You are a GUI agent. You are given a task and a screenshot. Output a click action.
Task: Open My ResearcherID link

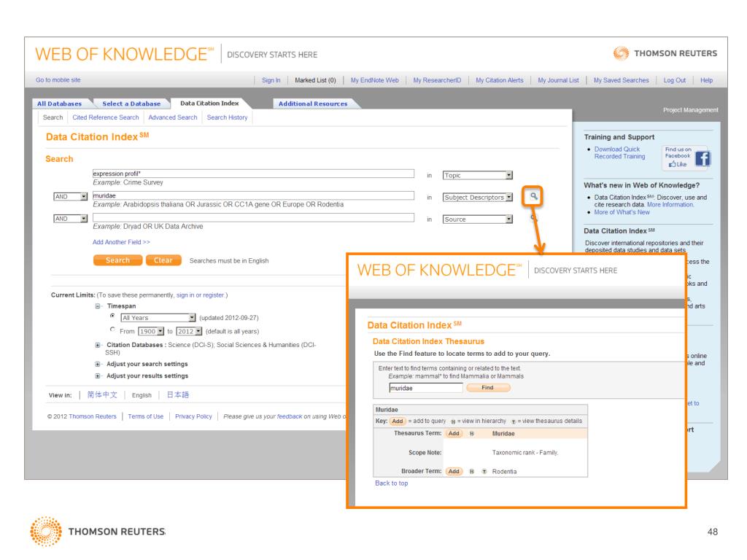[x=438, y=80]
